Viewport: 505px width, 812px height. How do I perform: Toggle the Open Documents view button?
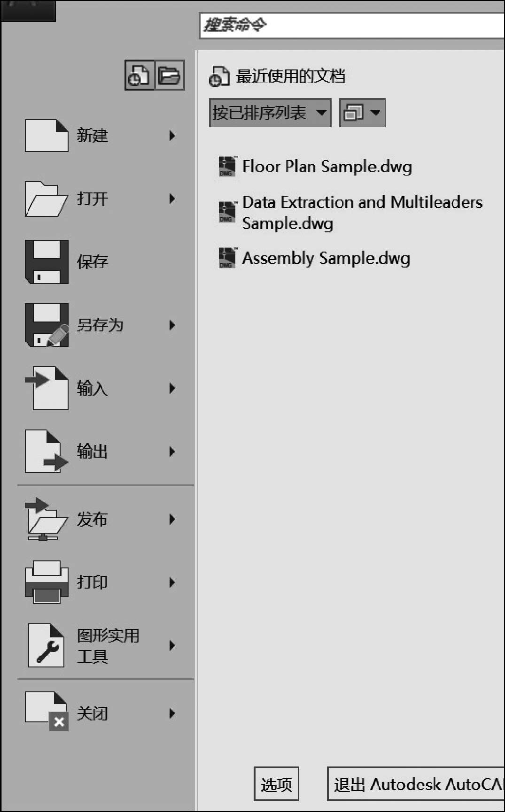click(170, 75)
